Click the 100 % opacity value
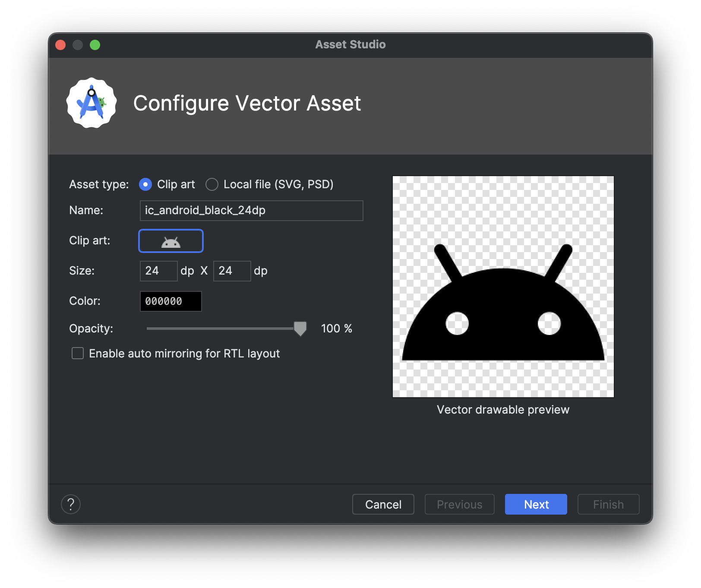 coord(337,329)
